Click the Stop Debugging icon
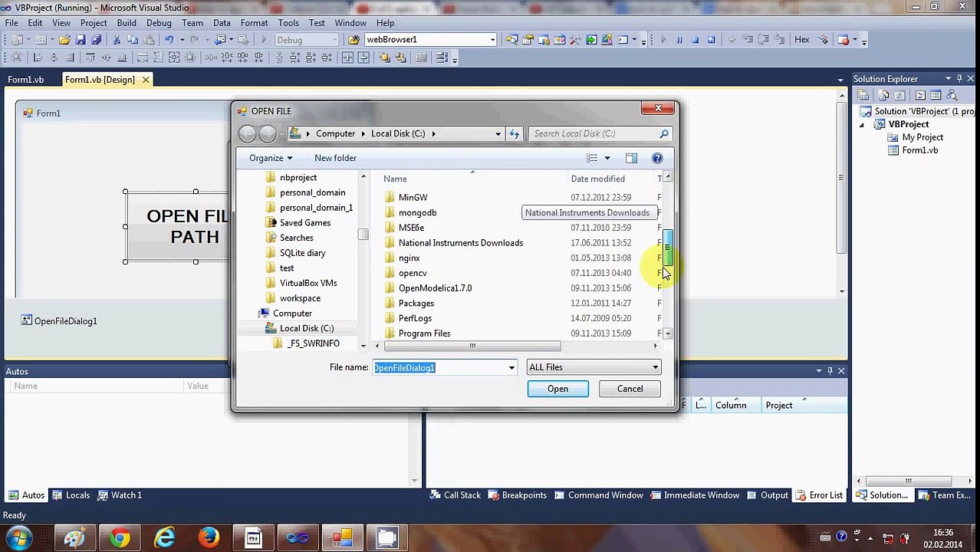The image size is (980, 552). [x=695, y=40]
